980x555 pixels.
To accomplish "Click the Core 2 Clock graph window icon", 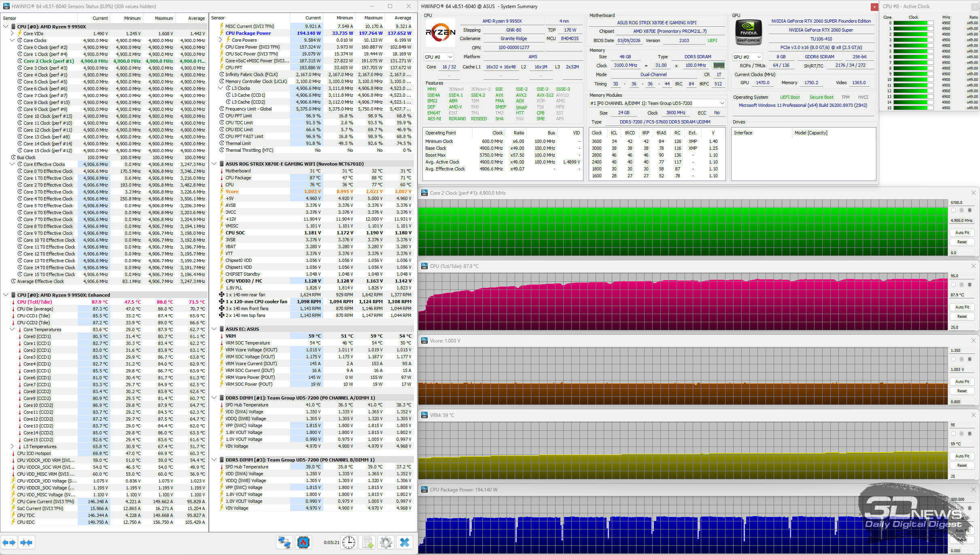I will coord(424,193).
